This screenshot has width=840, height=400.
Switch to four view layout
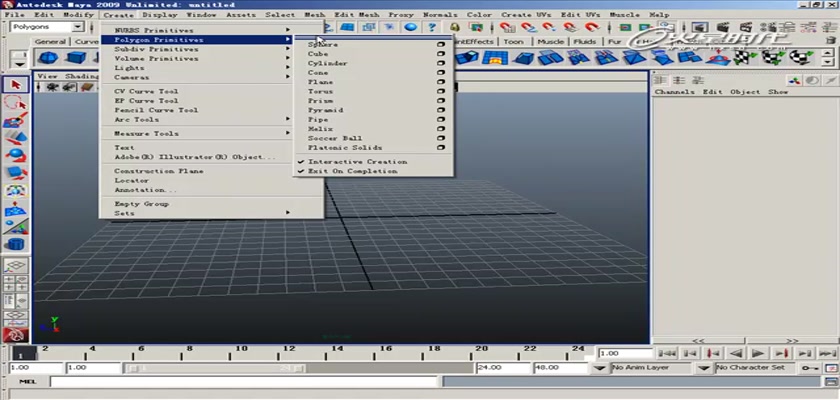click(16, 283)
